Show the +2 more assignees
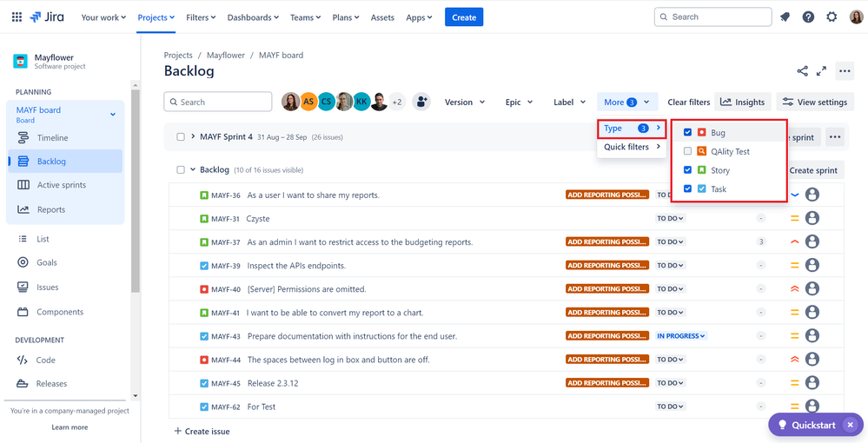This screenshot has height=443, width=868. [396, 102]
